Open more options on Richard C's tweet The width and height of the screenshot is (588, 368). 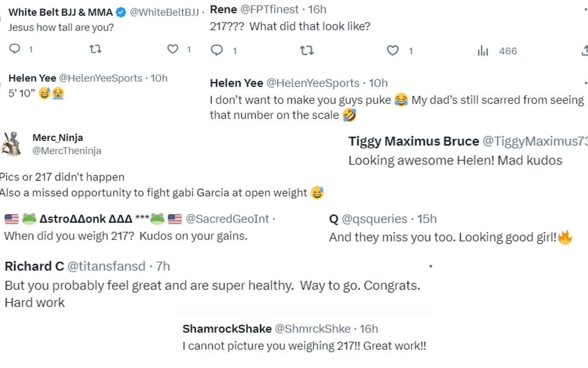tap(430, 266)
